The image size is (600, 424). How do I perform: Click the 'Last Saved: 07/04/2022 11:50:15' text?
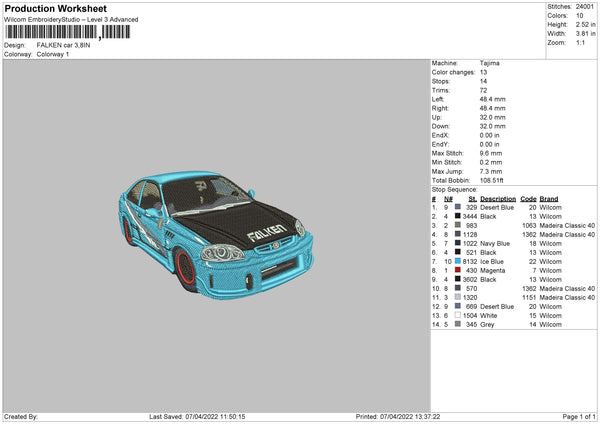coord(197,416)
